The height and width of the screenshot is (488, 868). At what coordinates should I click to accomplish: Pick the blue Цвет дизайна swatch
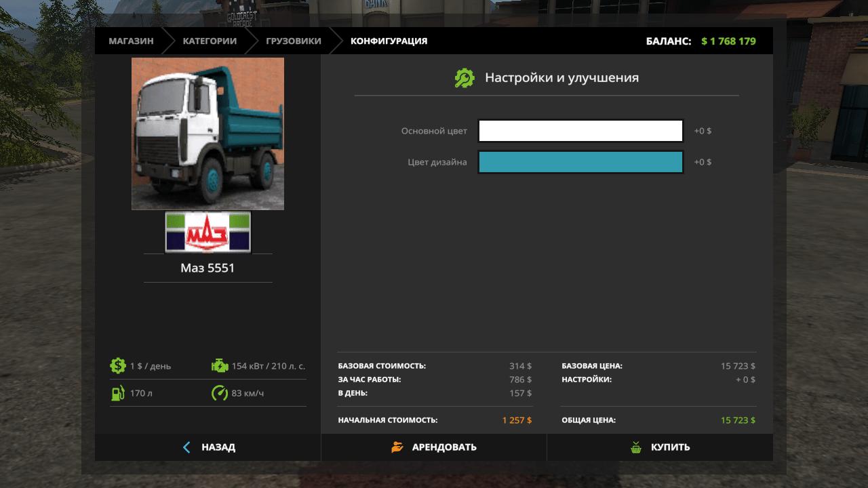pos(580,162)
